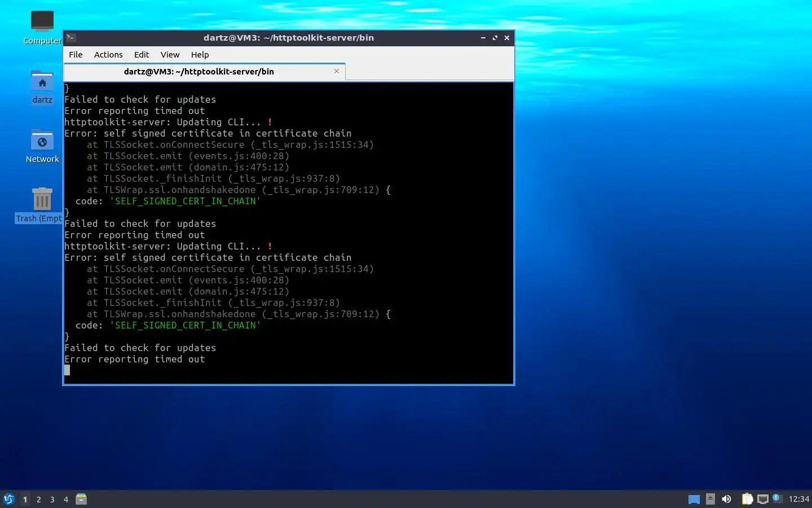Open the removable media eject icon
This screenshot has width=812, height=508.
coord(710,499)
